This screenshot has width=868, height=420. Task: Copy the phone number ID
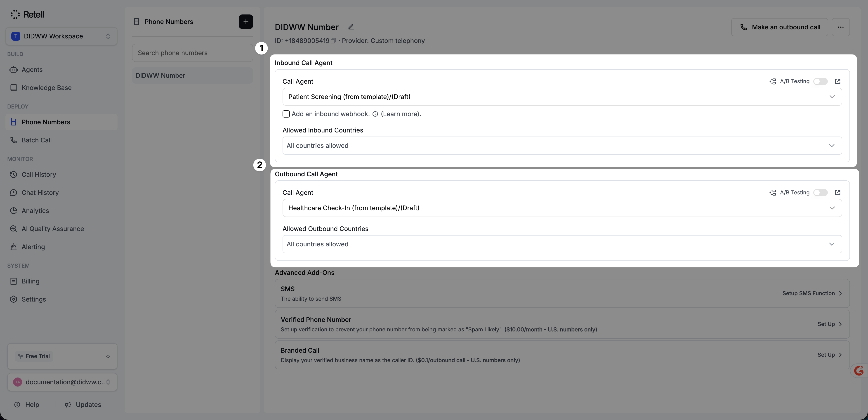click(x=333, y=41)
